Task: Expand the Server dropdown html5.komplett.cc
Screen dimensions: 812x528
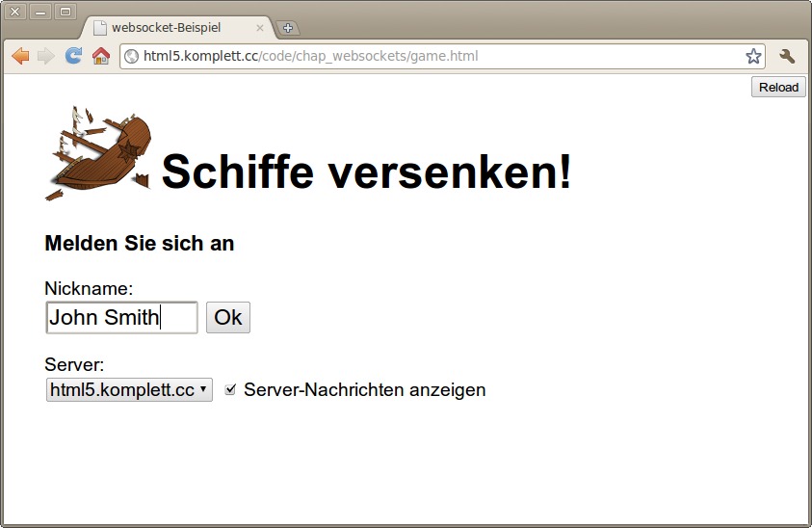Action: [129, 389]
